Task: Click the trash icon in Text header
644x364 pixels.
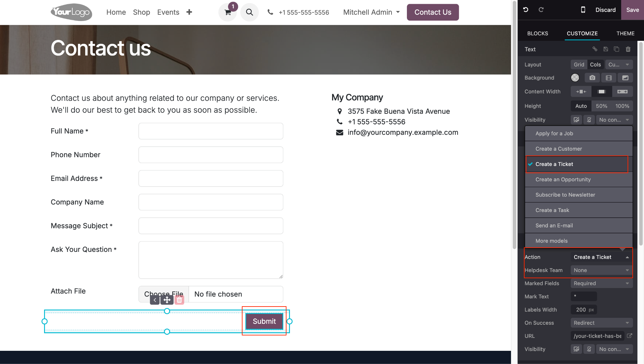Action: click(628, 49)
